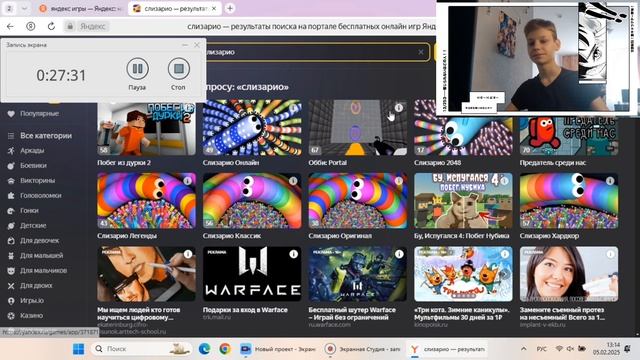Open the Слизарио Онлайн game thumbnail
The image size is (640, 360).
tap(252, 128)
